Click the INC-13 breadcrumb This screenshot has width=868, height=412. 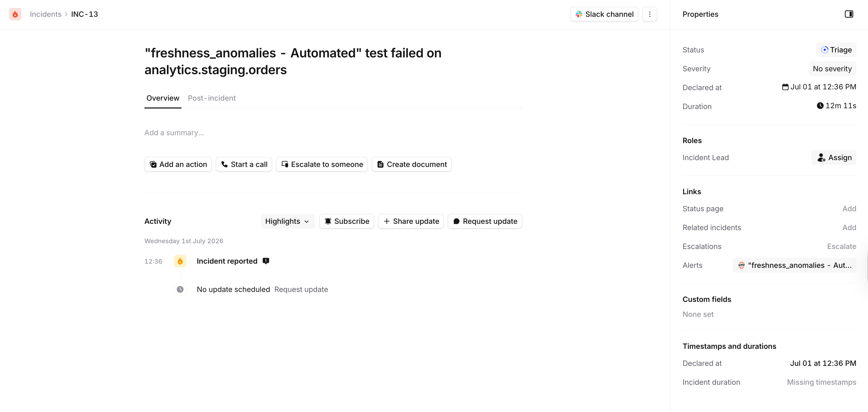pos(85,14)
